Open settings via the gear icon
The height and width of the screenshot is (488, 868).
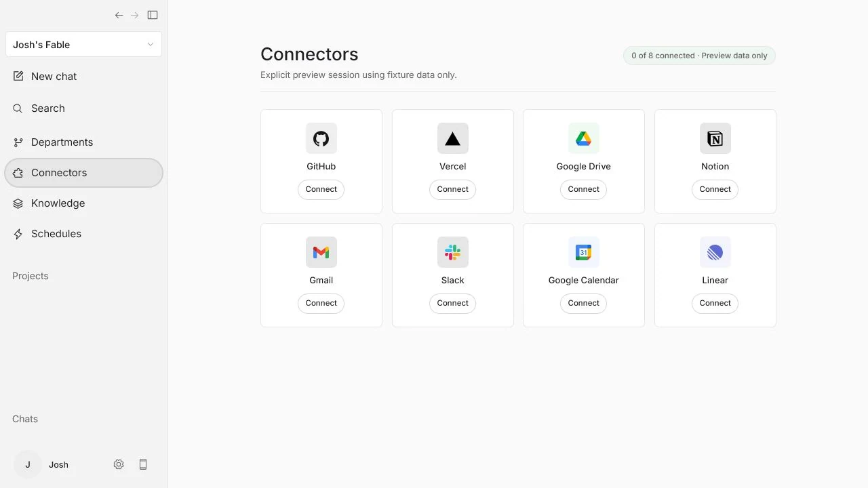(x=119, y=464)
